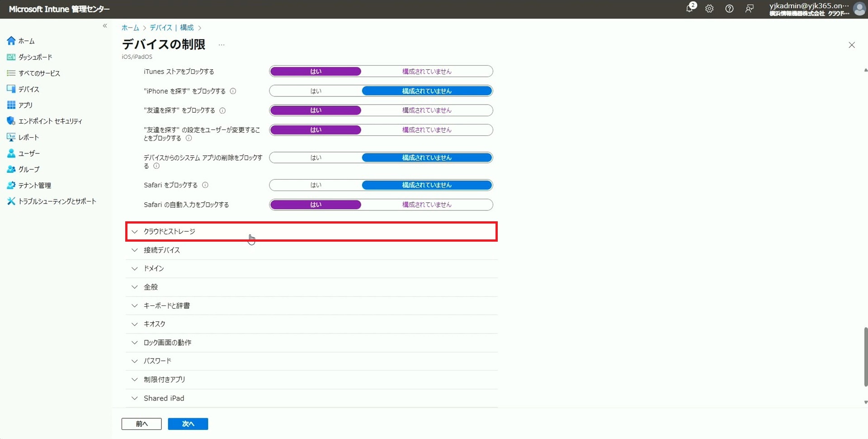Click the ホーム breadcrumb link
The height and width of the screenshot is (439, 868).
(x=130, y=28)
